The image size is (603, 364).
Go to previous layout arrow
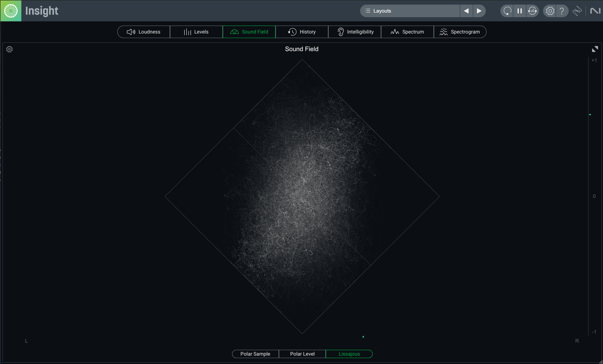[466, 11]
